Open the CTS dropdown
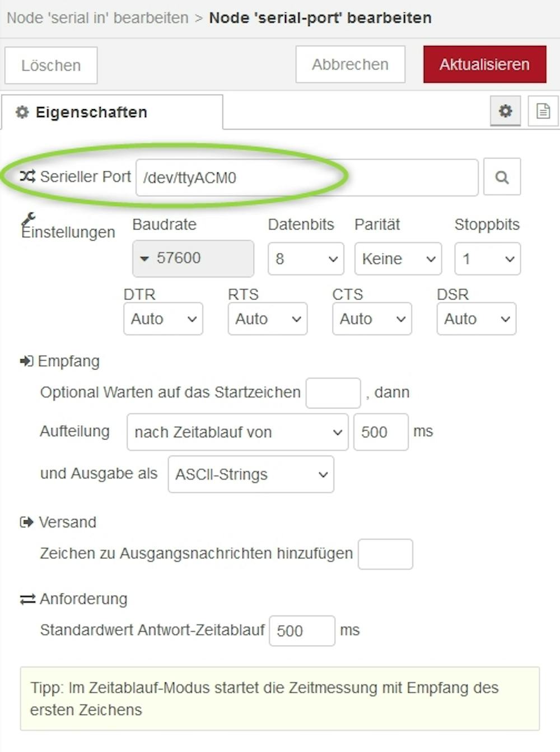 [372, 319]
